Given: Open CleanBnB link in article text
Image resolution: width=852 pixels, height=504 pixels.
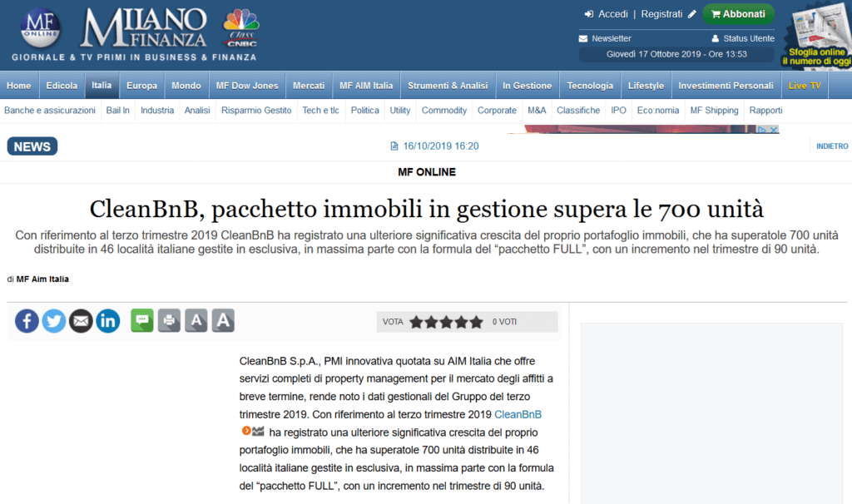Looking at the screenshot, I should coord(518,414).
